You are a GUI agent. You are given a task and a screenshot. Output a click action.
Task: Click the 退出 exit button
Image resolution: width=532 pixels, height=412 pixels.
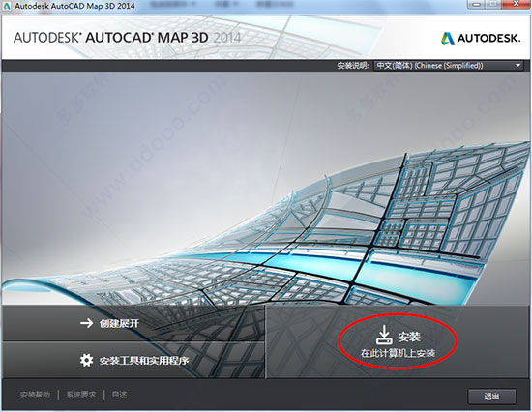(492, 397)
